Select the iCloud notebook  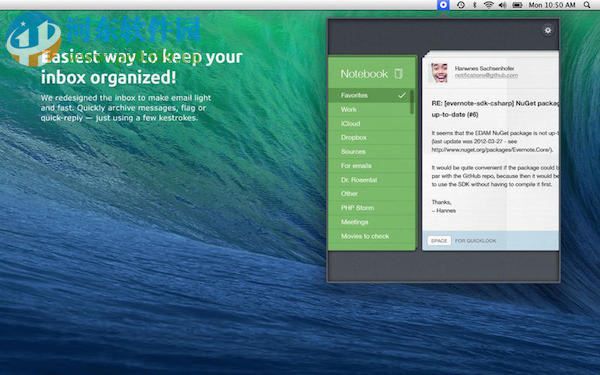pos(372,124)
